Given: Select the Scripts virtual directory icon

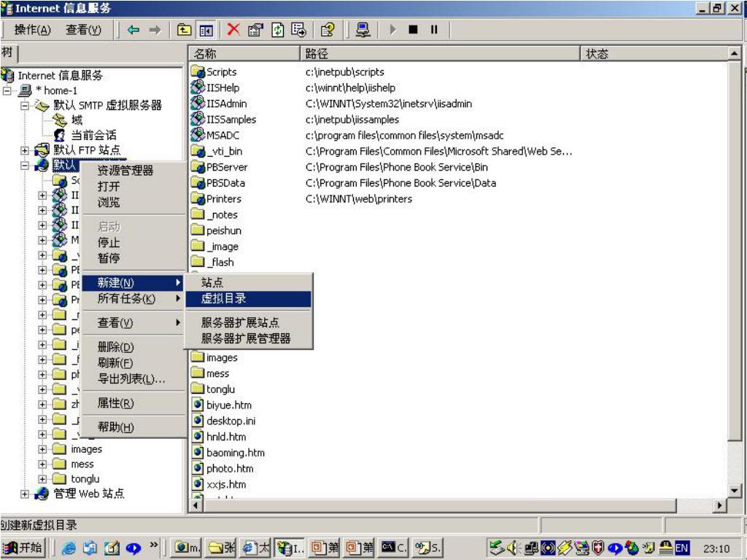Looking at the screenshot, I should 198,72.
